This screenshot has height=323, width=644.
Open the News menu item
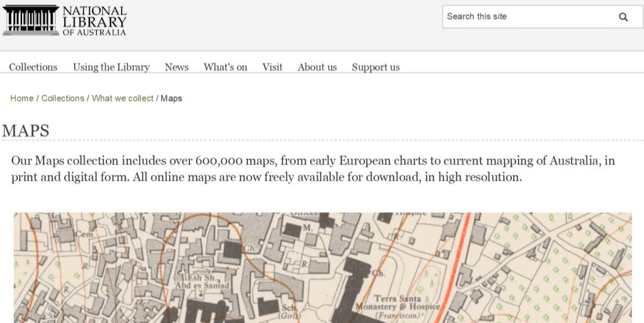177,67
